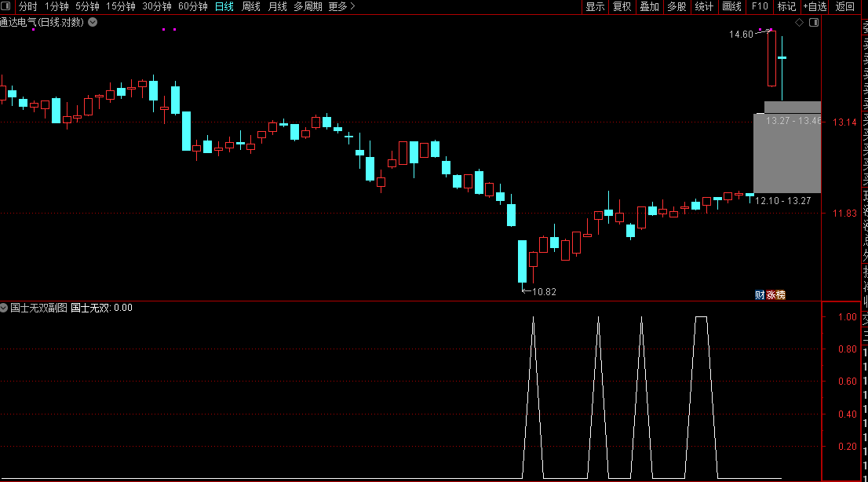The image size is (868, 482).
Task: Expand the 更多 periods menu
Action: tap(341, 6)
